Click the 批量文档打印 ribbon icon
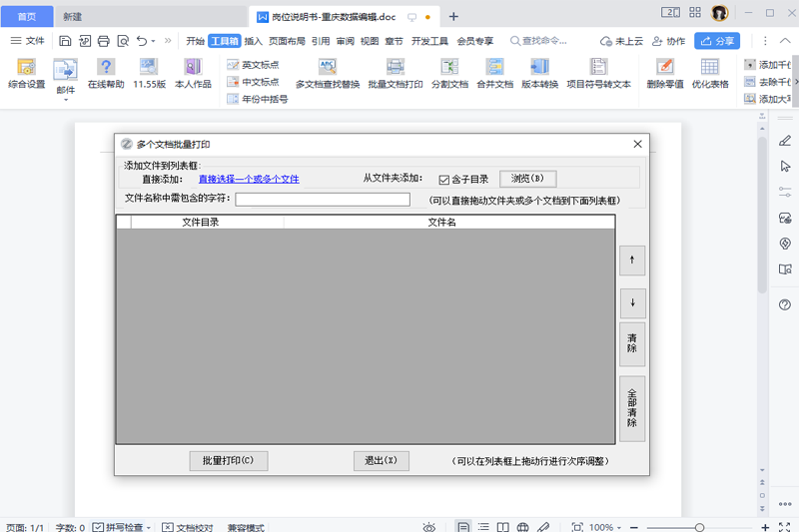 click(395, 68)
